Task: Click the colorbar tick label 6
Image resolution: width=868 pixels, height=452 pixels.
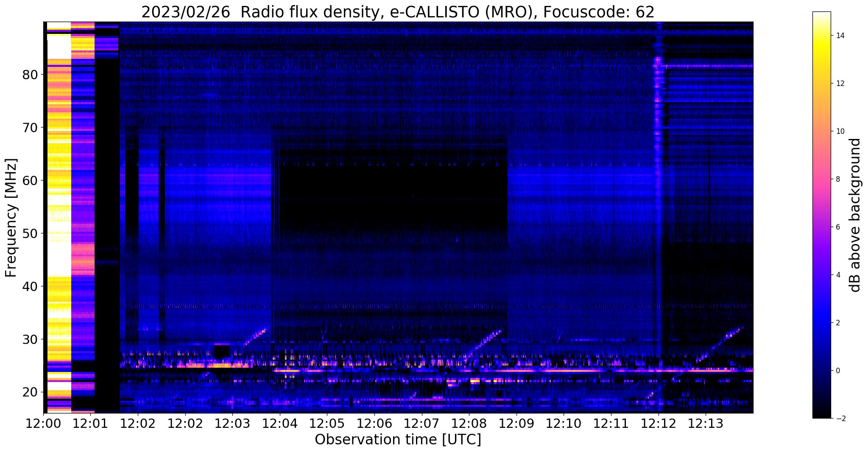Action: (837, 227)
